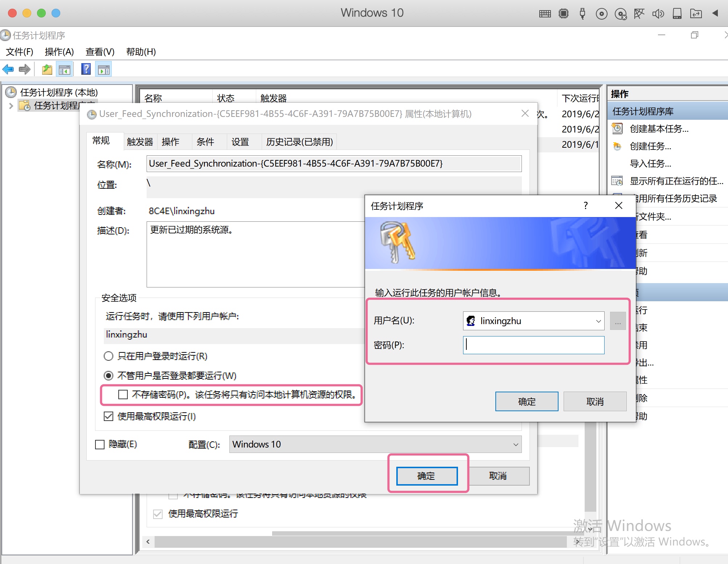Select 'only run when user logged on' radio
Viewport: 728px width, 564px height.
(x=109, y=356)
